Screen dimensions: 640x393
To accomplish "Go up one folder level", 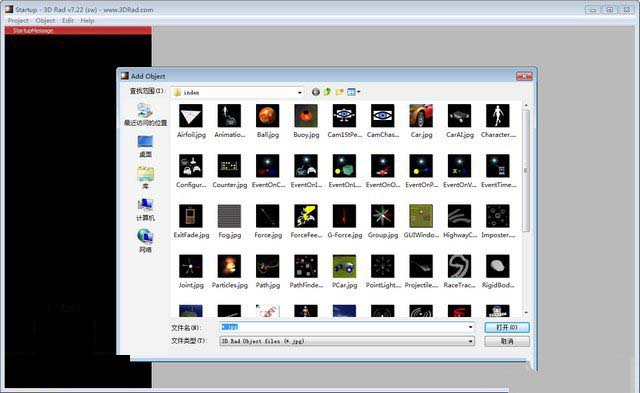I will tap(327, 92).
